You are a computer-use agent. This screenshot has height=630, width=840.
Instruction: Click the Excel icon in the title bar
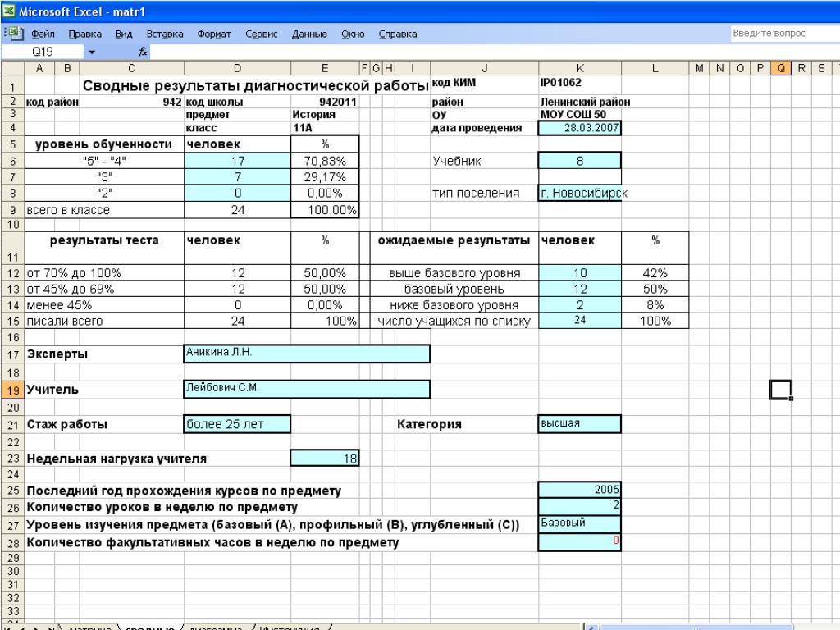pos(9,11)
